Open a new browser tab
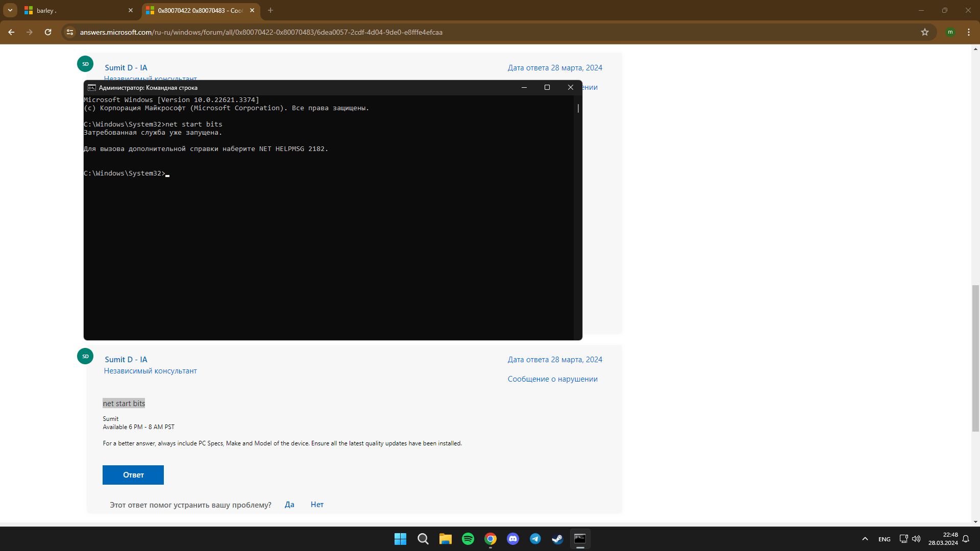The width and height of the screenshot is (980, 551). coord(271,10)
